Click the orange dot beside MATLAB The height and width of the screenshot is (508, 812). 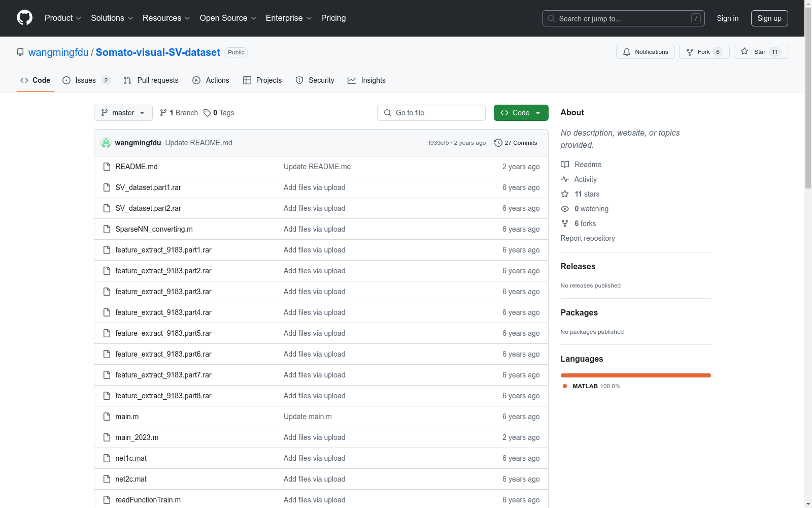[565, 386]
